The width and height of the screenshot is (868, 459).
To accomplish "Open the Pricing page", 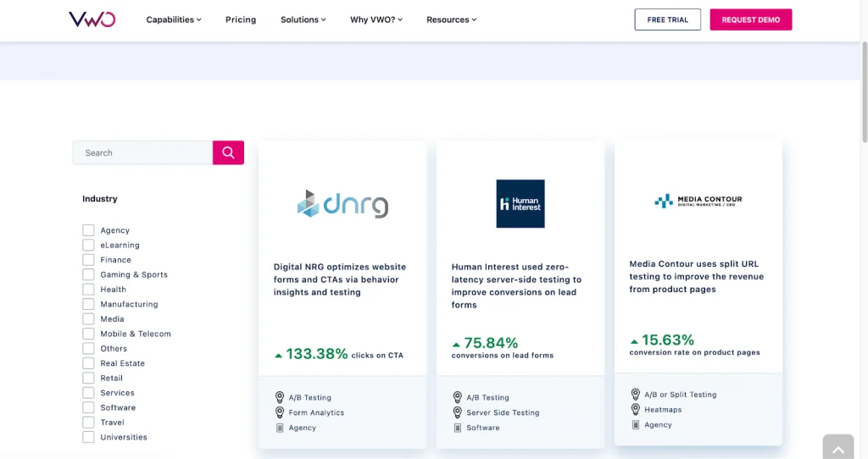I will [241, 19].
